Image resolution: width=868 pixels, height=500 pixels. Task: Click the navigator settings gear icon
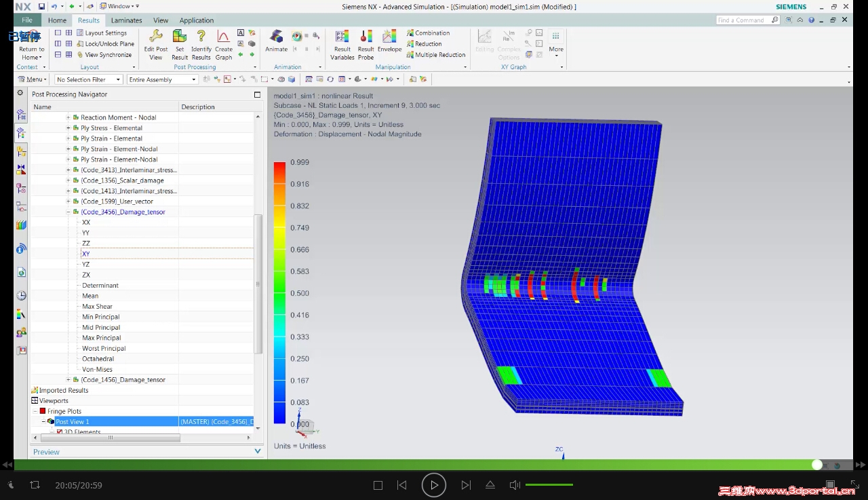click(x=20, y=93)
